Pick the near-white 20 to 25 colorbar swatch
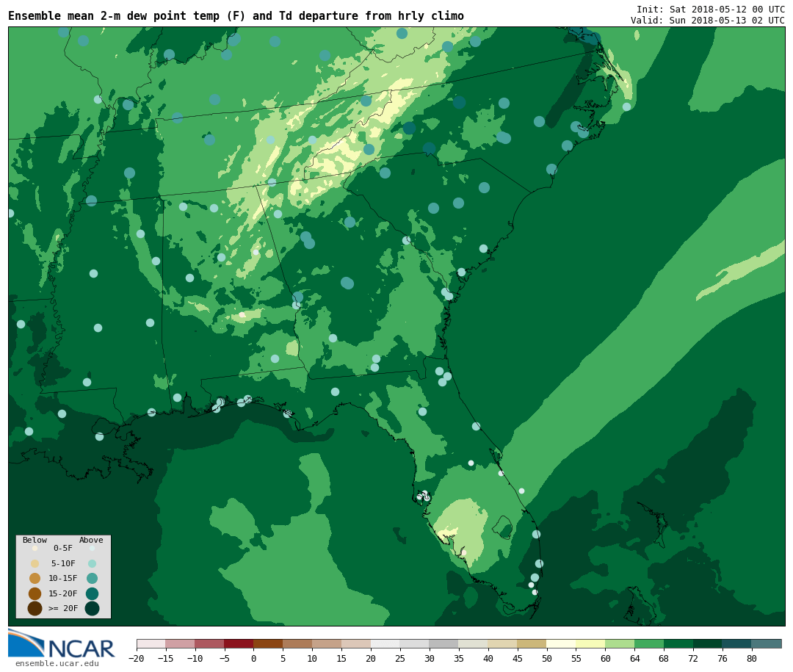This screenshot has height=672, width=793. coord(386,643)
